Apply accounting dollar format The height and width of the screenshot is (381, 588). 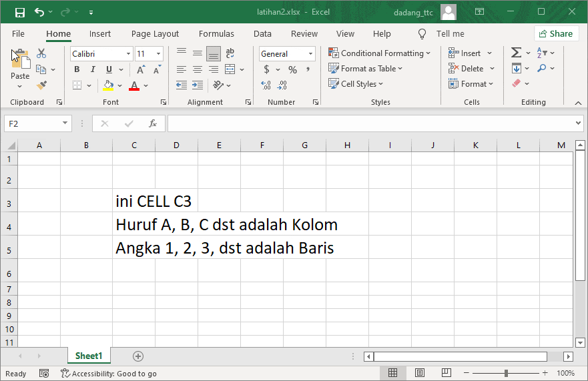click(x=266, y=69)
